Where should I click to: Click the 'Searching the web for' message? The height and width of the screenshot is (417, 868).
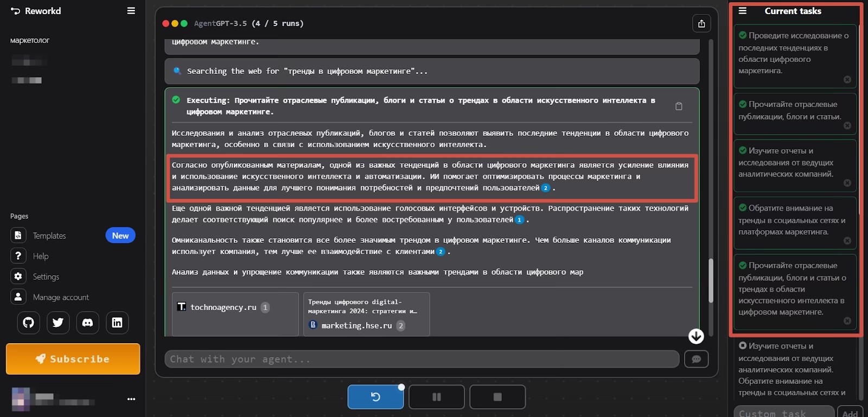432,71
